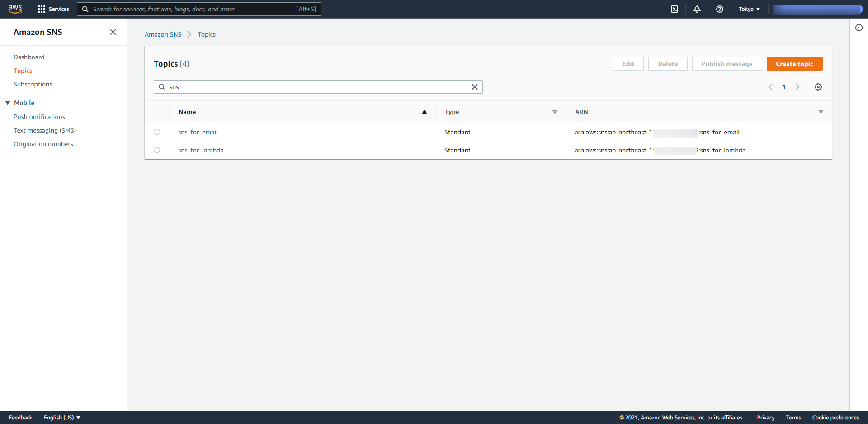868x424 pixels.
Task: Open the notifications bell
Action: click(x=697, y=9)
